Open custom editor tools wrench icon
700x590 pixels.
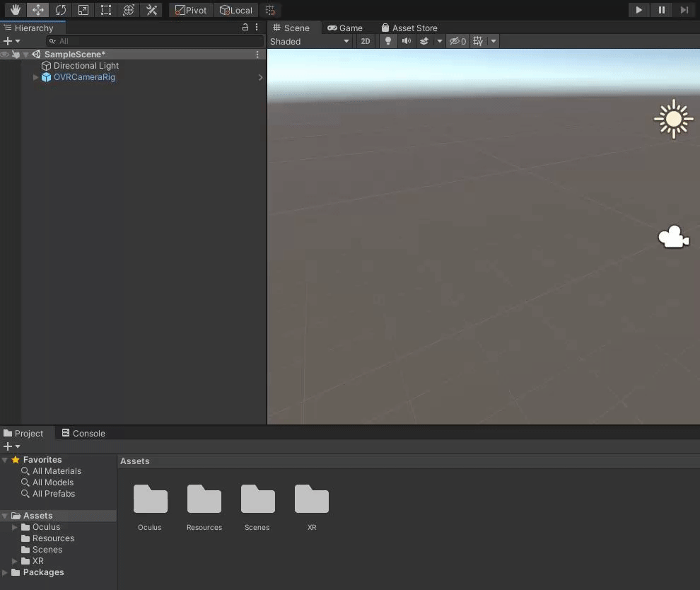tap(151, 10)
